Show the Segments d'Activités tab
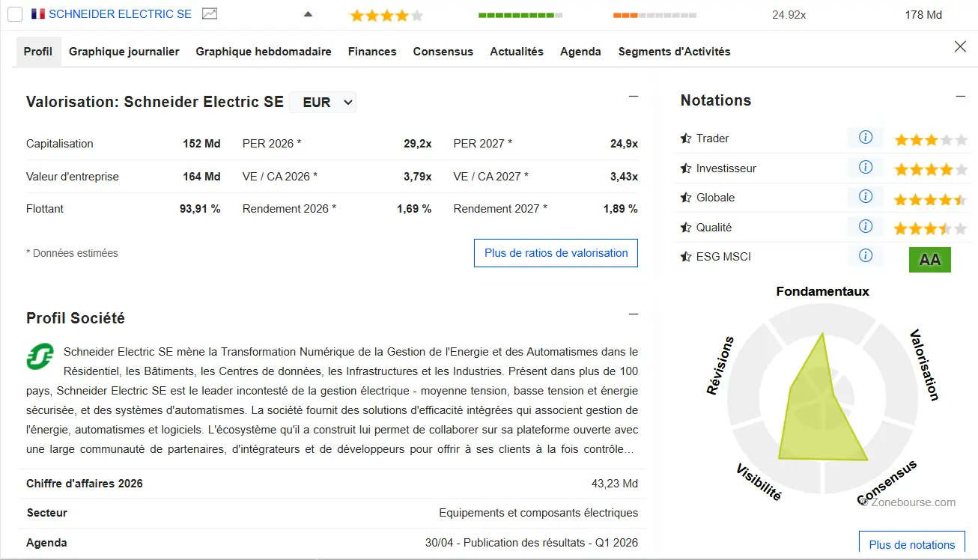The image size is (978, 560). pos(674,52)
